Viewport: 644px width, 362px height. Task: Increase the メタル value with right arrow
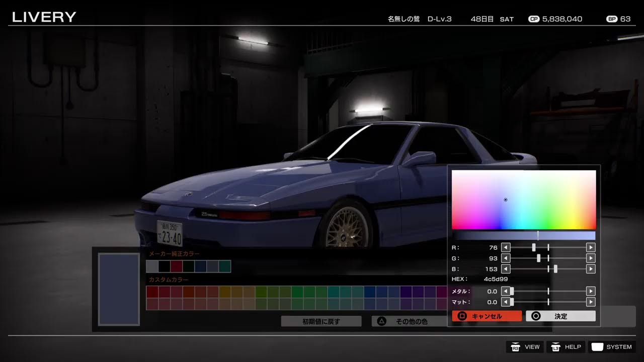tap(591, 291)
